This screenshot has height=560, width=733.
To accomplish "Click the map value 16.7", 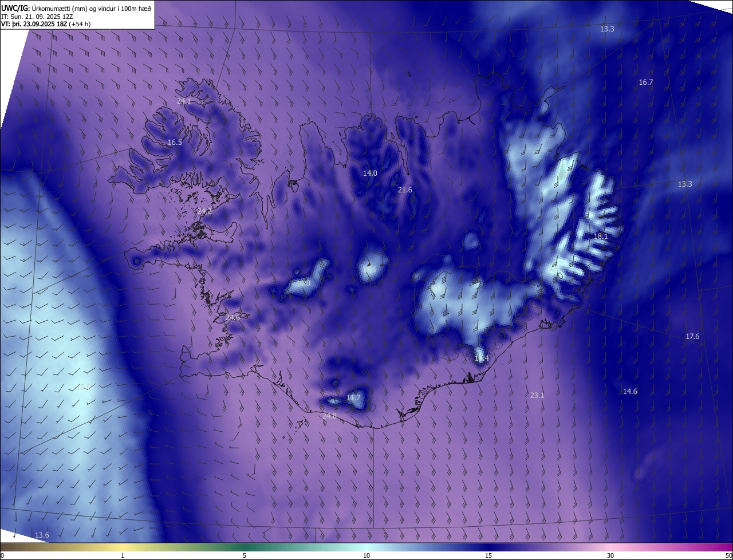I will 646,82.
